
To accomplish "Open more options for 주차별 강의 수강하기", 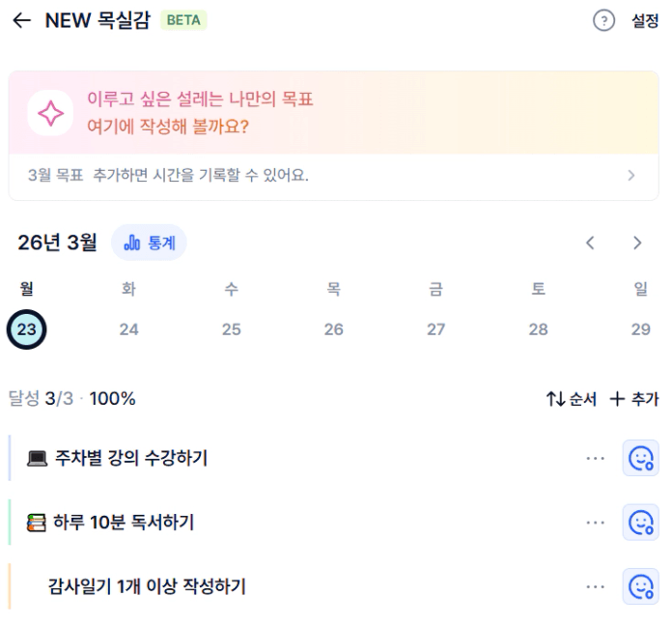I will pos(595,459).
